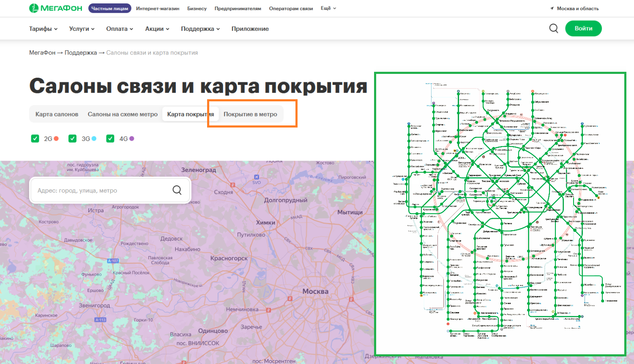Click the SVO airport icon on map
This screenshot has height=364, width=634.
(x=257, y=177)
